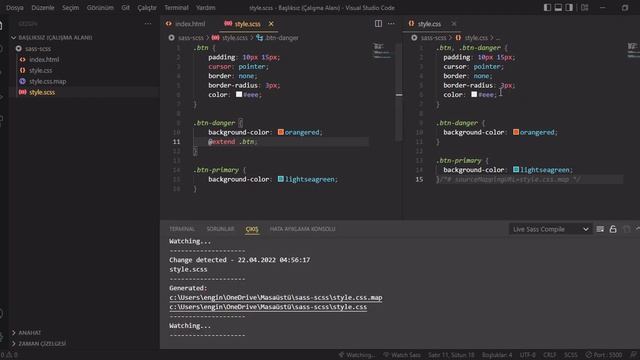The image size is (640, 360).
Task: Switch to the SORUNLAR panel tab
Action: [220, 229]
